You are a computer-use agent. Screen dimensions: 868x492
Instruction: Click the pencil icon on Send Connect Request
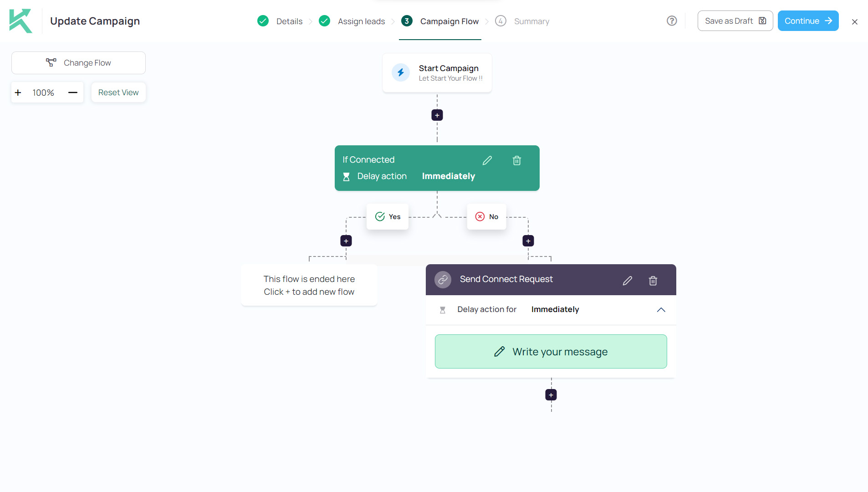click(x=627, y=281)
